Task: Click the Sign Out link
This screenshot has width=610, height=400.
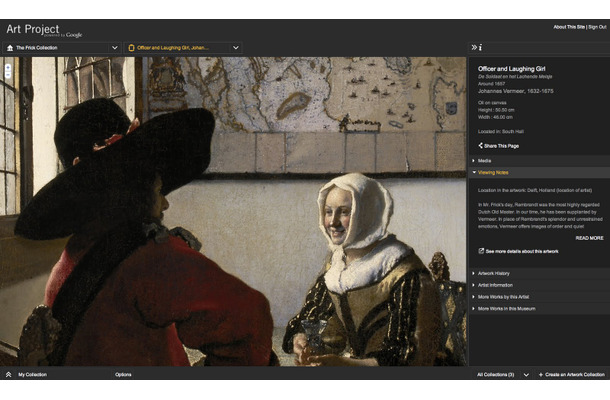Action: pos(597,27)
